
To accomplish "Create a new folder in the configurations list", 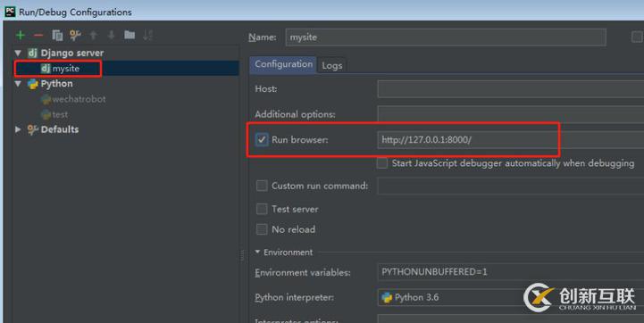I will pyautogui.click(x=130, y=35).
